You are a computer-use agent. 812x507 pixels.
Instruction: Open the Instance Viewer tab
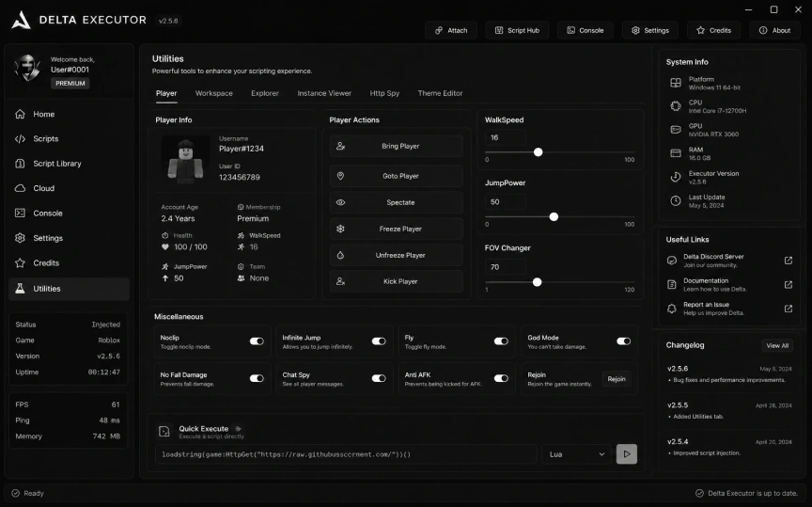(324, 93)
